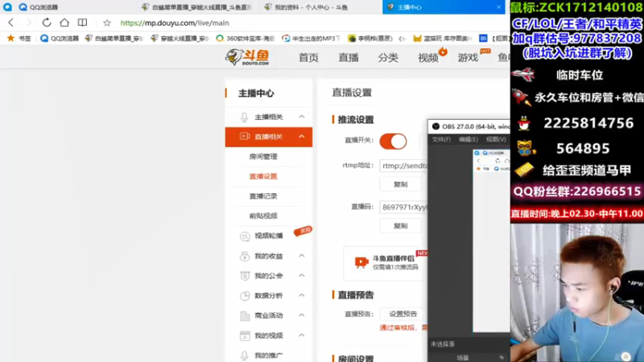Image resolution: width=644 pixels, height=362 pixels.
Task: Open 直播设置 in the sidebar
Action: [263, 176]
